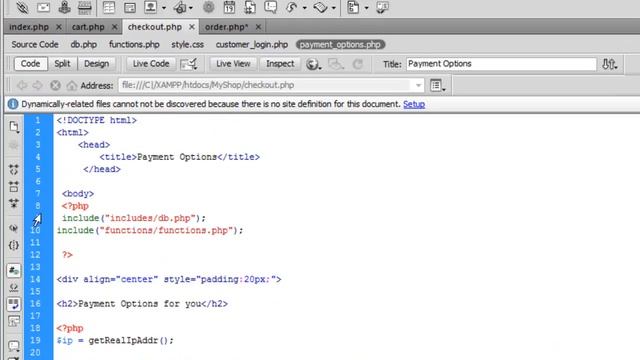The image size is (640, 360).
Task: Open Preview in Browser globe dropdown
Action: tap(313, 64)
